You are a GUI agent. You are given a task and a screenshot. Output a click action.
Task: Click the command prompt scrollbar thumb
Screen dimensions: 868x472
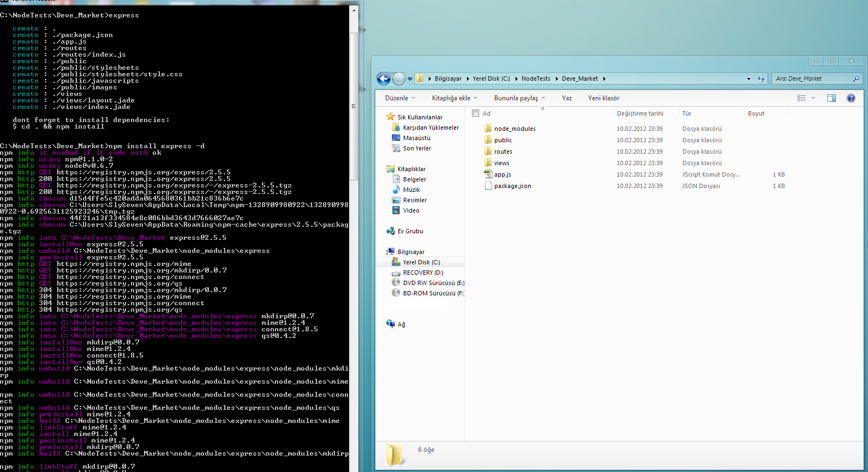[x=354, y=106]
